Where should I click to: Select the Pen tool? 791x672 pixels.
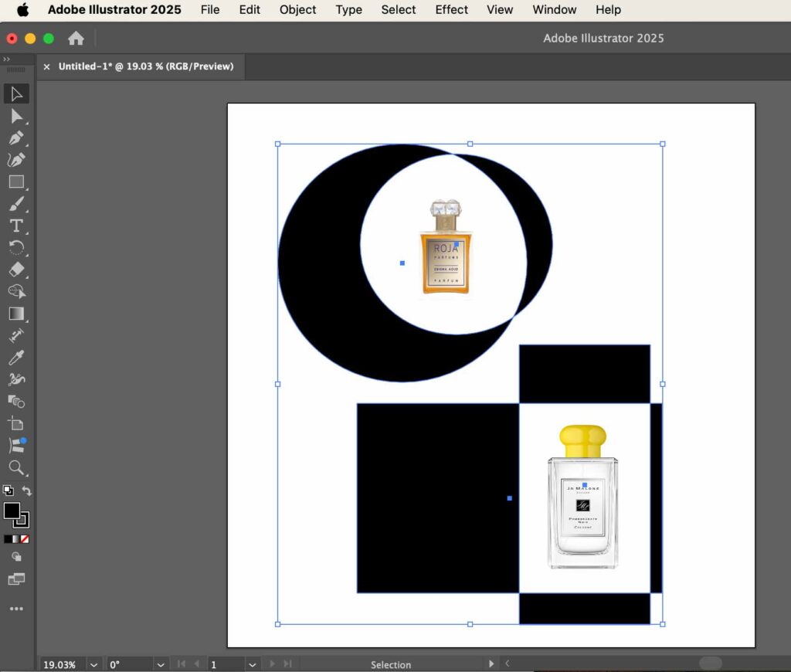pos(16,138)
